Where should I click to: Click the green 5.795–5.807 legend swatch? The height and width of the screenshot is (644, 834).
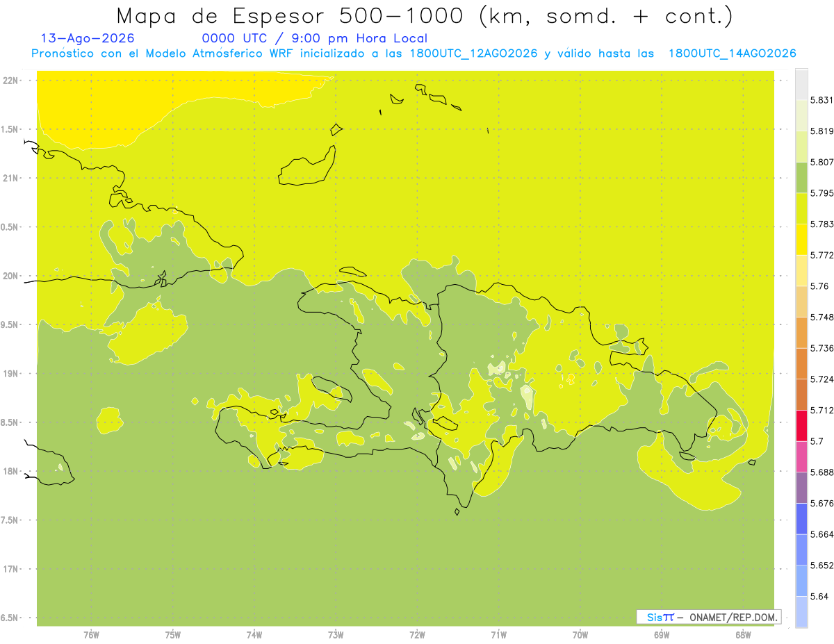pyautogui.click(x=801, y=177)
